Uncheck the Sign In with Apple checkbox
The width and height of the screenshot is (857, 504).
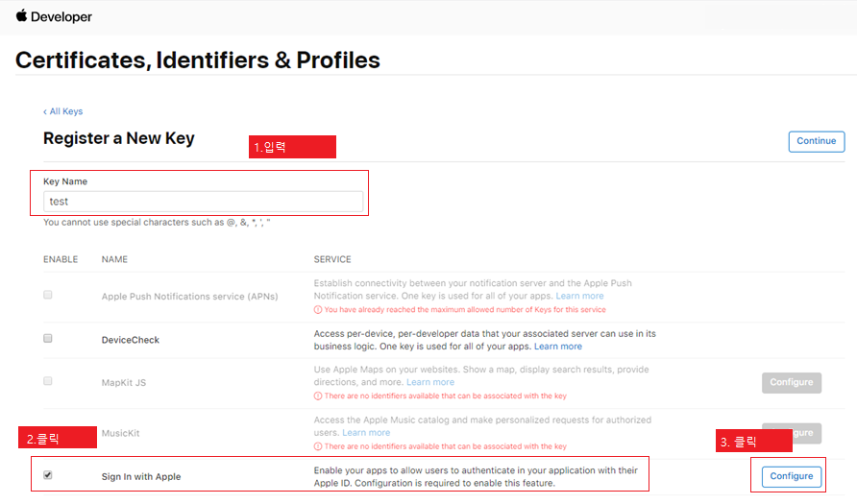tap(47, 475)
